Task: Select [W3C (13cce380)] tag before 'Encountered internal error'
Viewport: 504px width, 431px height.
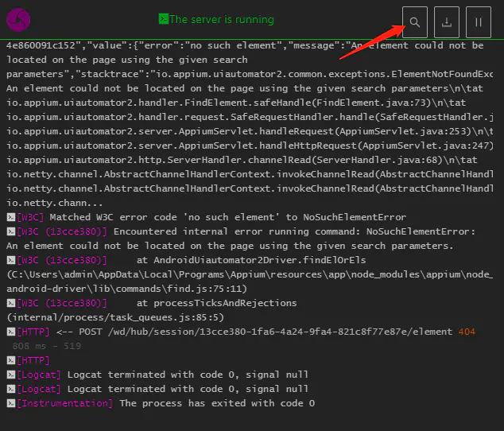Action: 62,231
